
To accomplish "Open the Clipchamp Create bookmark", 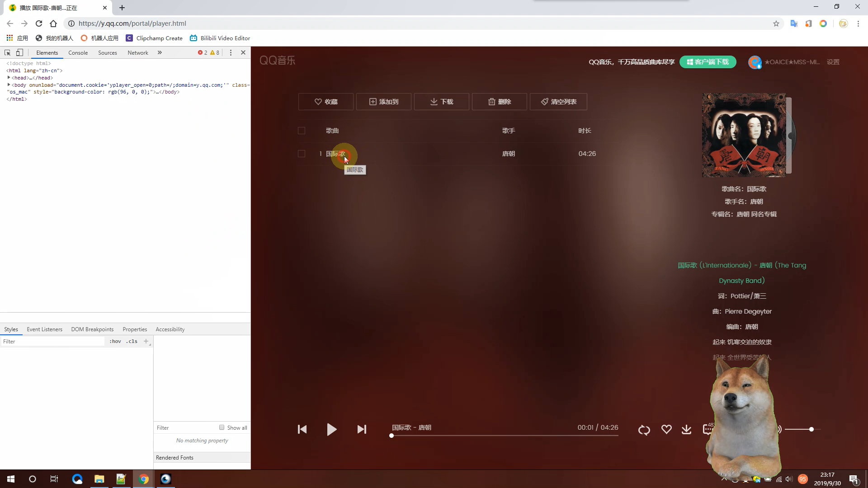I will pyautogui.click(x=154, y=38).
